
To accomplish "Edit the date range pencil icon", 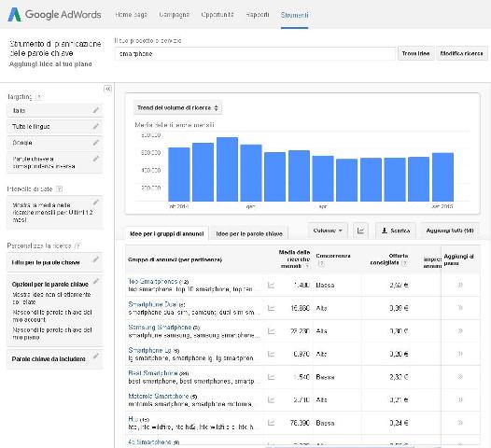I will [96, 203].
